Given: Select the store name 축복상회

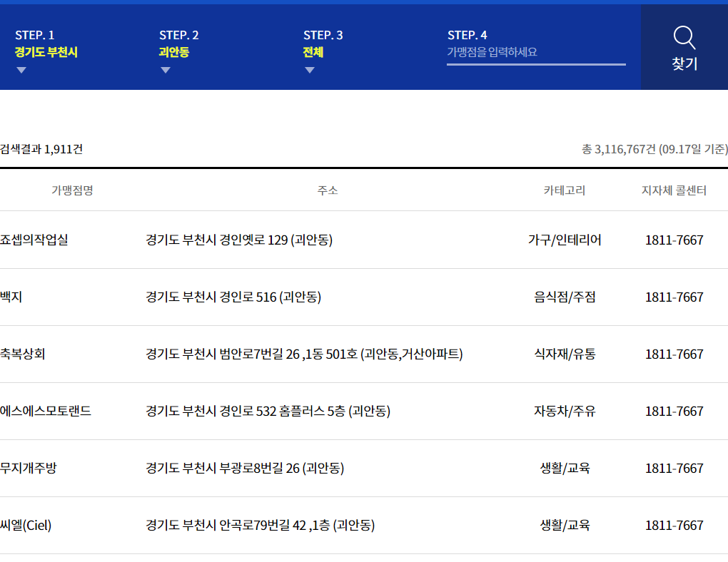Looking at the screenshot, I should coord(23,354).
